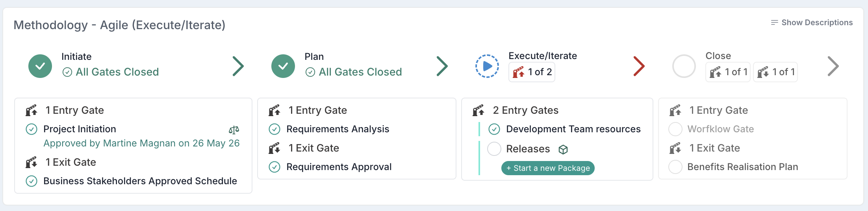
Task: Click the package cube icon next to Releases
Action: tap(563, 149)
